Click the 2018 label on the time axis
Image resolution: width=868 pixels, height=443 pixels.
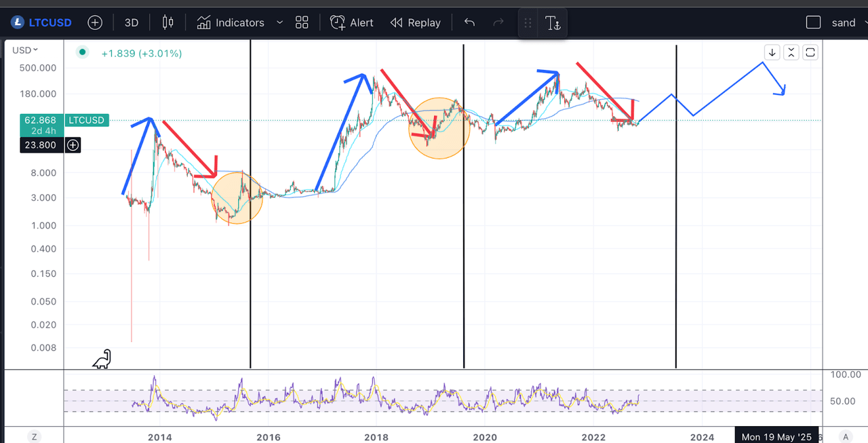tap(377, 437)
